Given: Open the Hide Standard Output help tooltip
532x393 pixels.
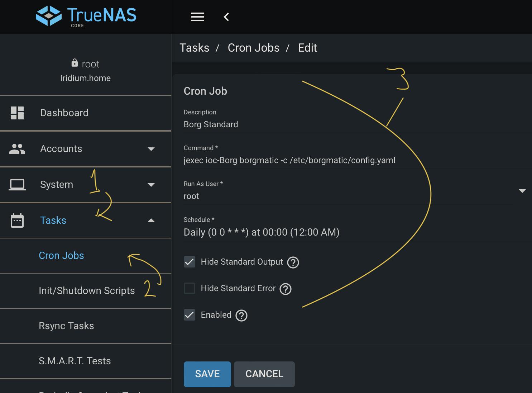Looking at the screenshot, I should [292, 262].
